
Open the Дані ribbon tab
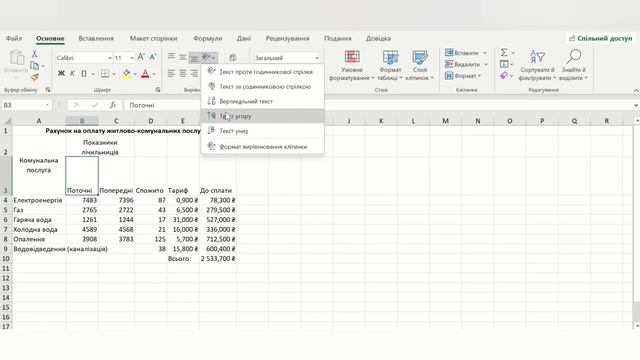pyautogui.click(x=244, y=38)
